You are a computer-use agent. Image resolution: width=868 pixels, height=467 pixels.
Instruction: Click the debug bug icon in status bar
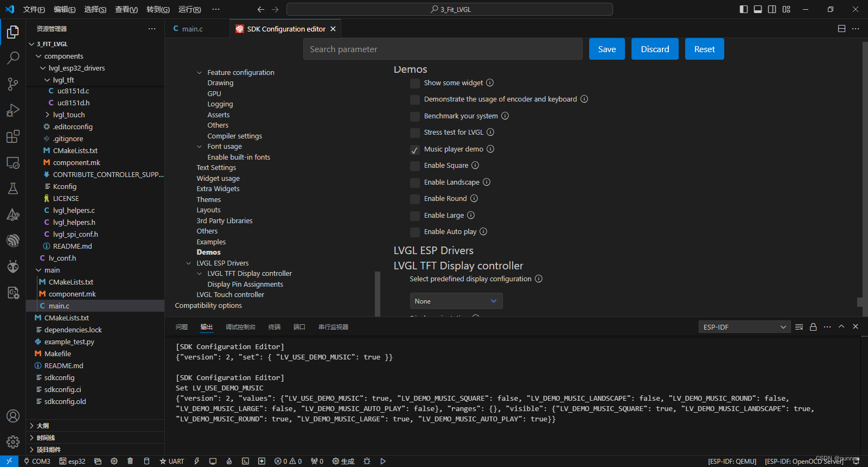tap(367, 461)
